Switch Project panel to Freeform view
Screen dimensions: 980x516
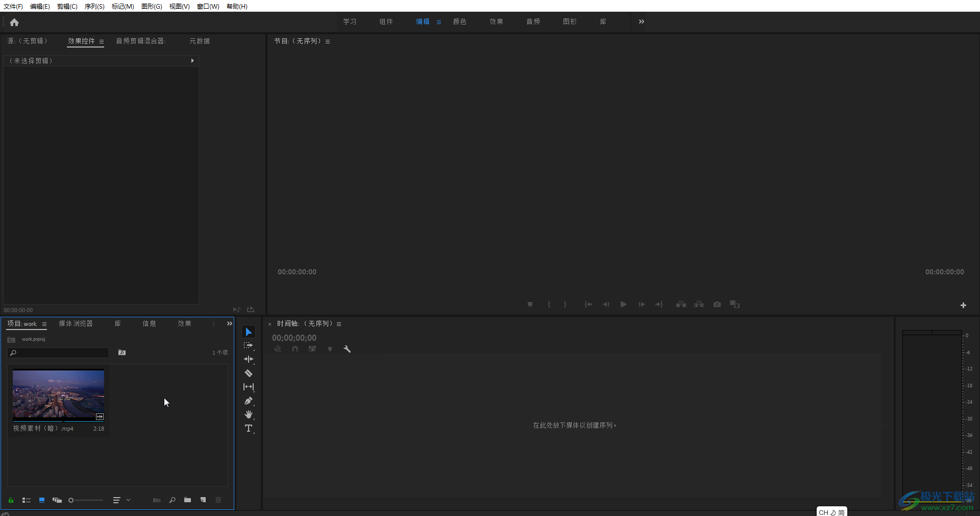click(x=57, y=500)
